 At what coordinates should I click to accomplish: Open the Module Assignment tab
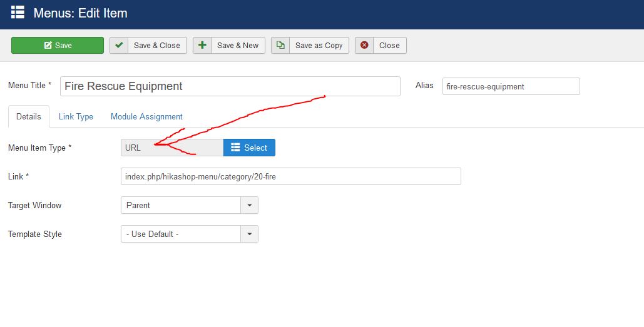146,116
